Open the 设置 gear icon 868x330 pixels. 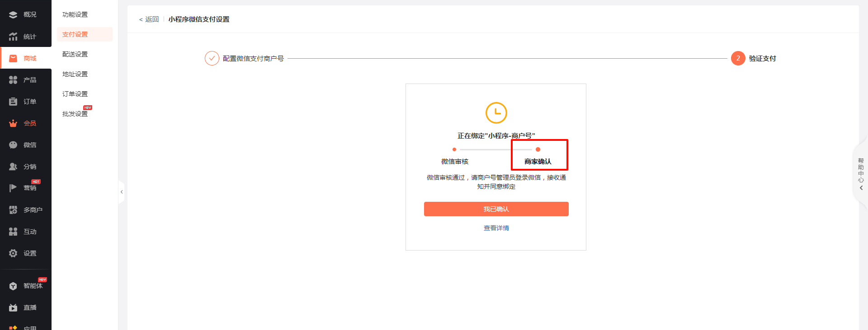pyautogui.click(x=13, y=253)
